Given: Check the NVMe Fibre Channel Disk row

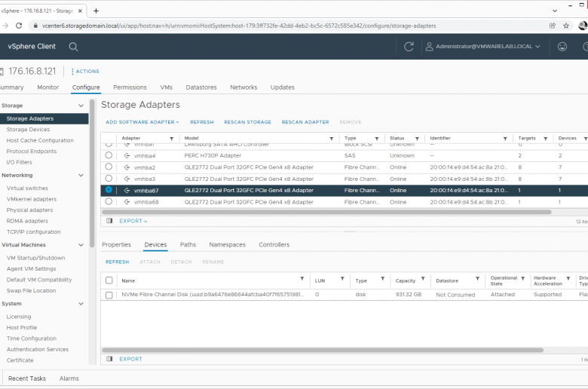Looking at the screenshot, I should [109, 295].
